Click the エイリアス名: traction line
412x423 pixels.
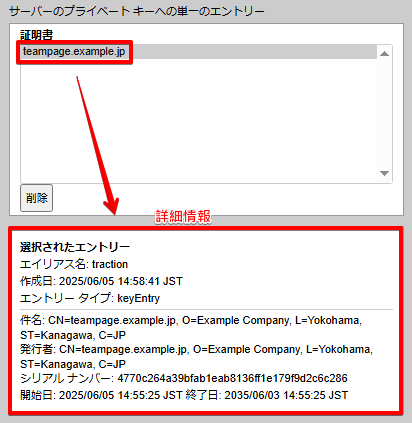pos(74,264)
